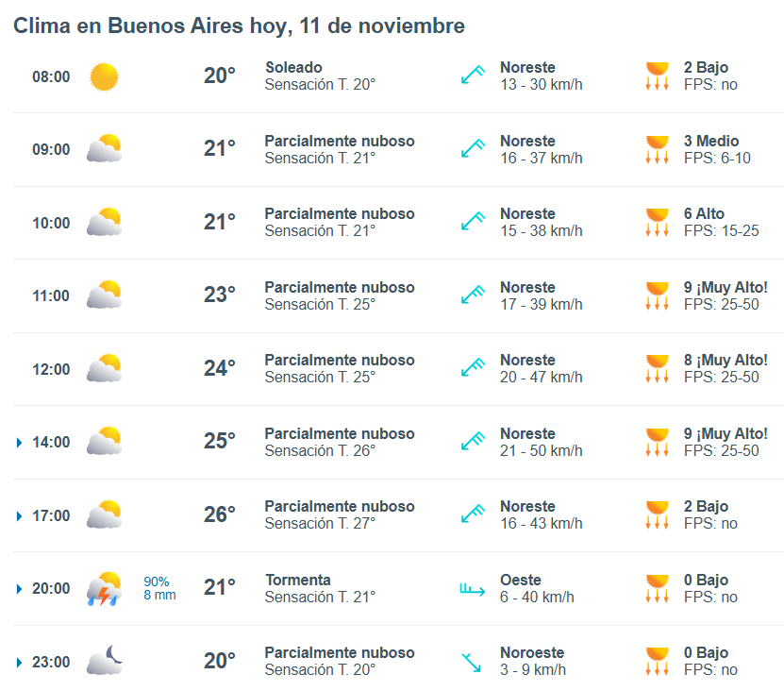Expand the 14:00 forecast row
The height and width of the screenshot is (691, 784).
click(x=20, y=442)
